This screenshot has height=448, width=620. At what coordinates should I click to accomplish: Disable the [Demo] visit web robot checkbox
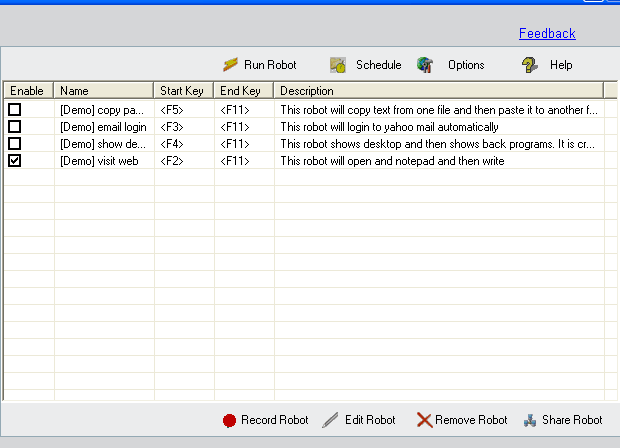(15, 161)
